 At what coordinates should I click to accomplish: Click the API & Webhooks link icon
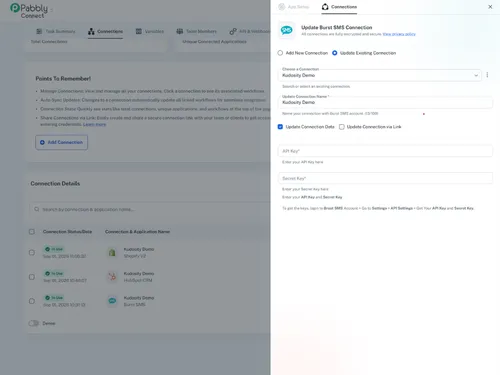coord(233,31)
